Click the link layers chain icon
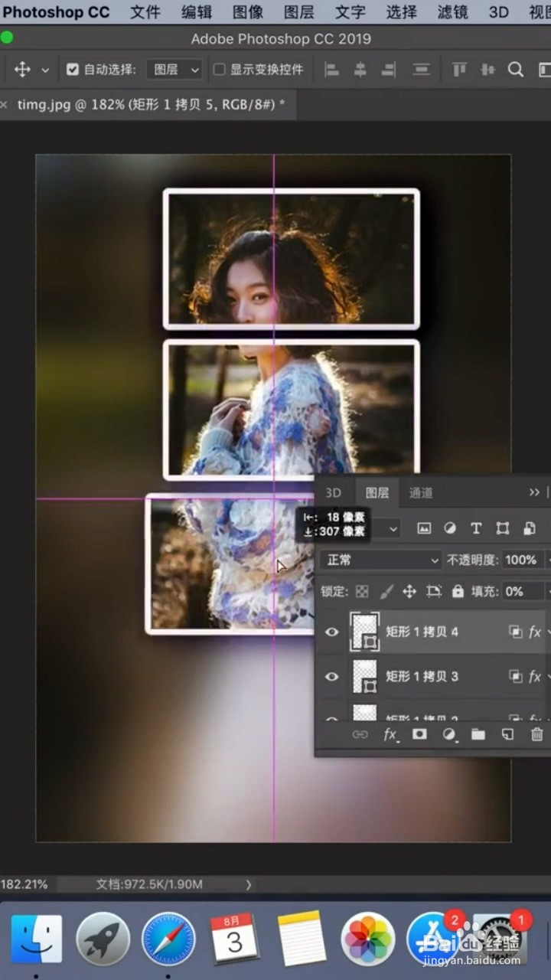The height and width of the screenshot is (980, 551). point(360,735)
